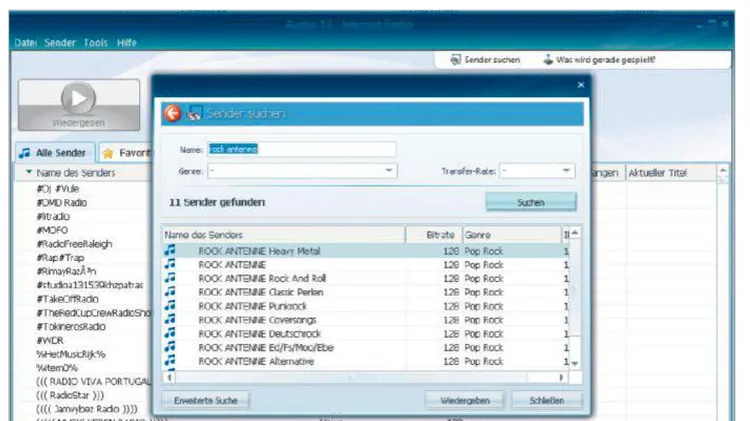Open the Transfer-Rate dropdown
The height and width of the screenshot is (421, 750).
566,170
